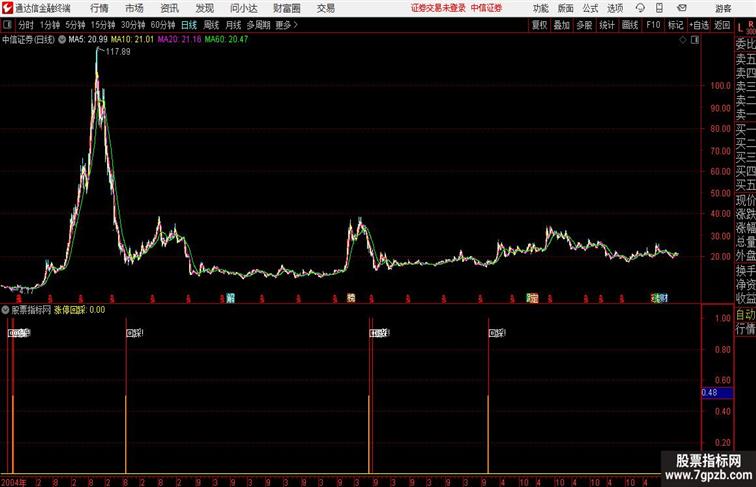
Task: Click the 叠加 overlay button
Action: point(562,25)
